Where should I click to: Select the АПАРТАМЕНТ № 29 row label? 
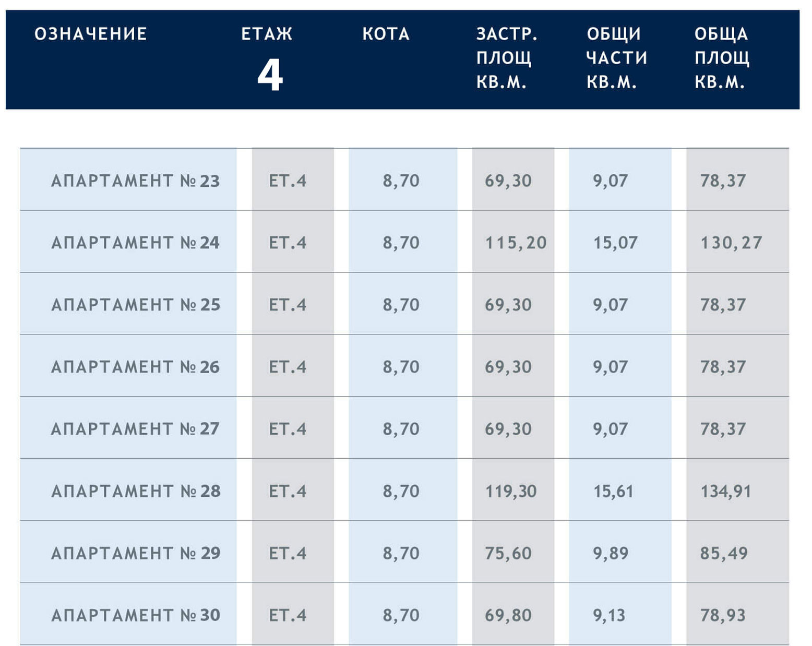click(136, 553)
